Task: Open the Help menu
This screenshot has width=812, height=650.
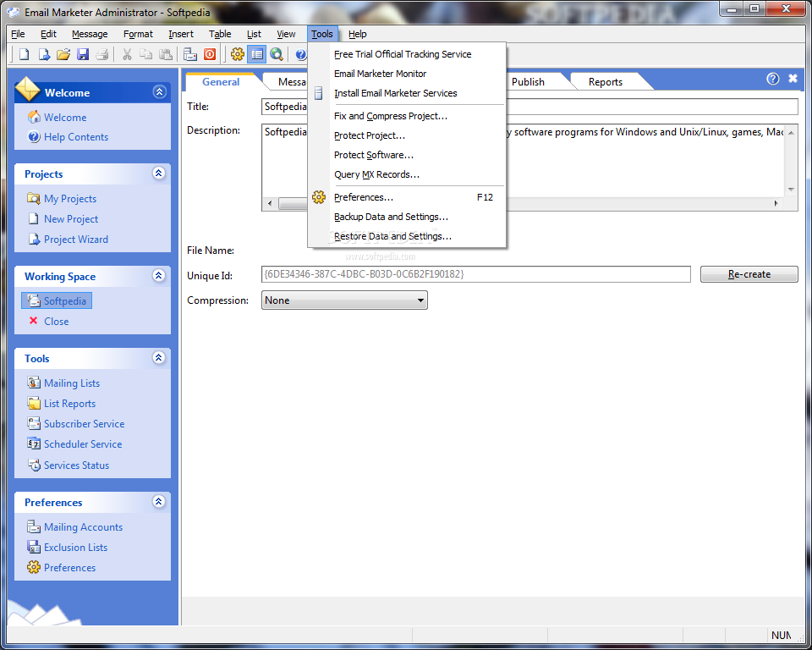Action: (357, 34)
